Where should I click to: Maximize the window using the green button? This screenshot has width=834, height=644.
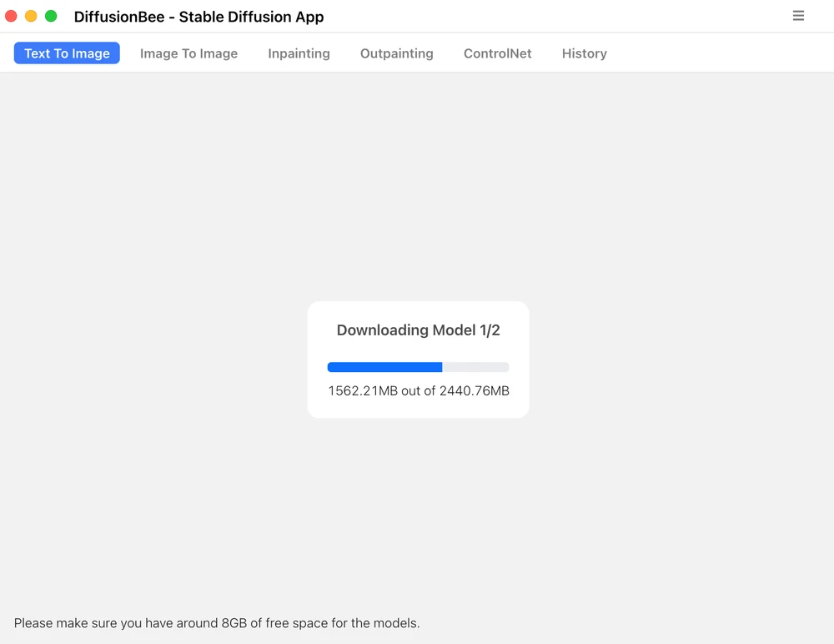pos(51,17)
